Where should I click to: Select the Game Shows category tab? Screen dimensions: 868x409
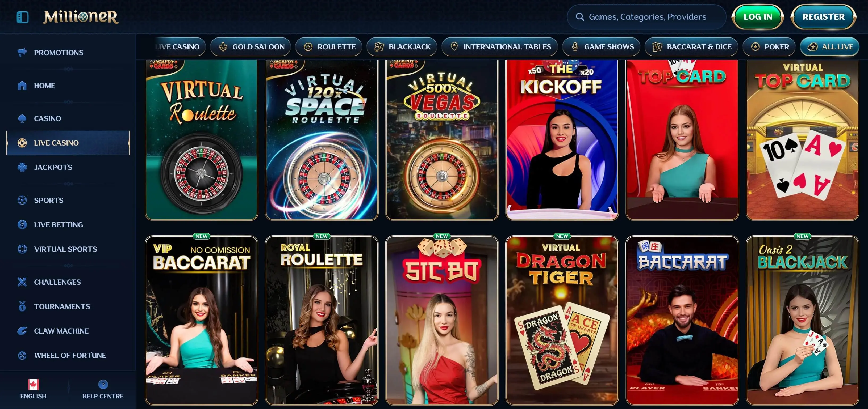602,47
